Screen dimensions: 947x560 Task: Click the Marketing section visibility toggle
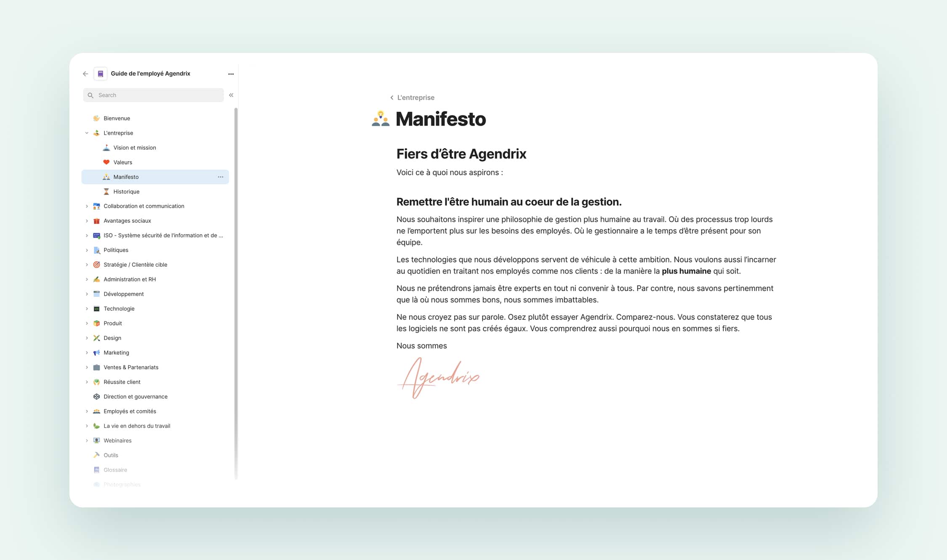click(87, 352)
